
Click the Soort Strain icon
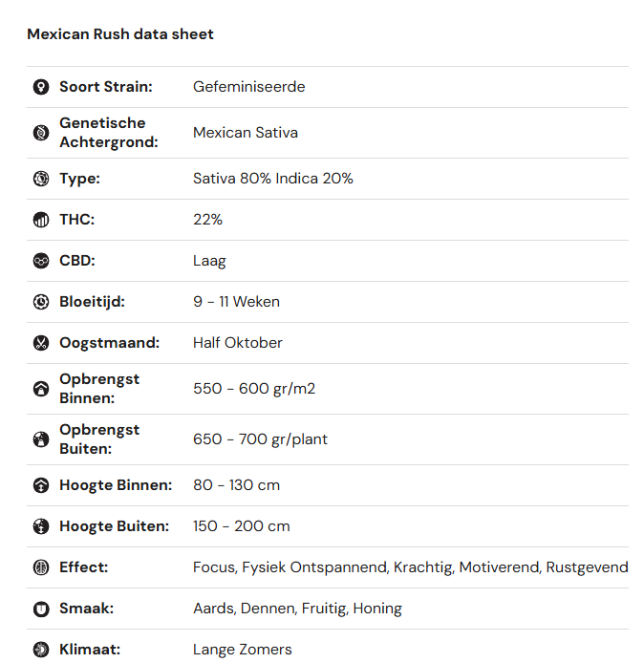click(41, 87)
